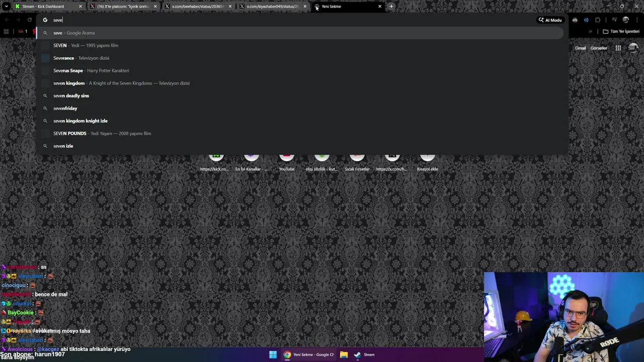The height and width of the screenshot is (362, 644).
Task: Open the ekşi sözlük shortcut
Action: [321, 162]
